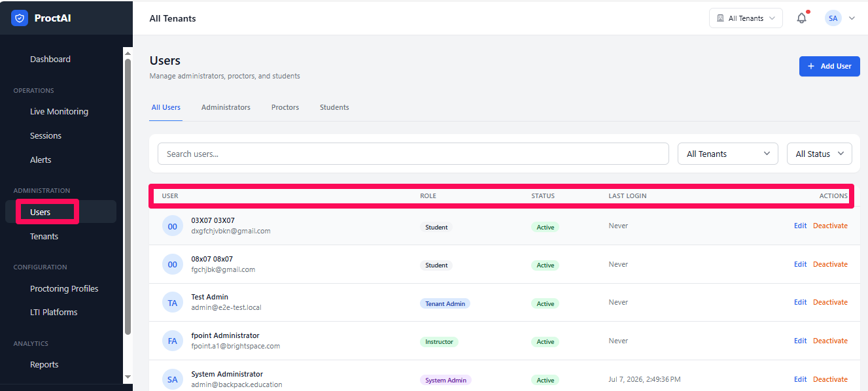Click the Instructor role badge
Image resolution: width=868 pixels, height=391 pixels.
pyautogui.click(x=439, y=341)
